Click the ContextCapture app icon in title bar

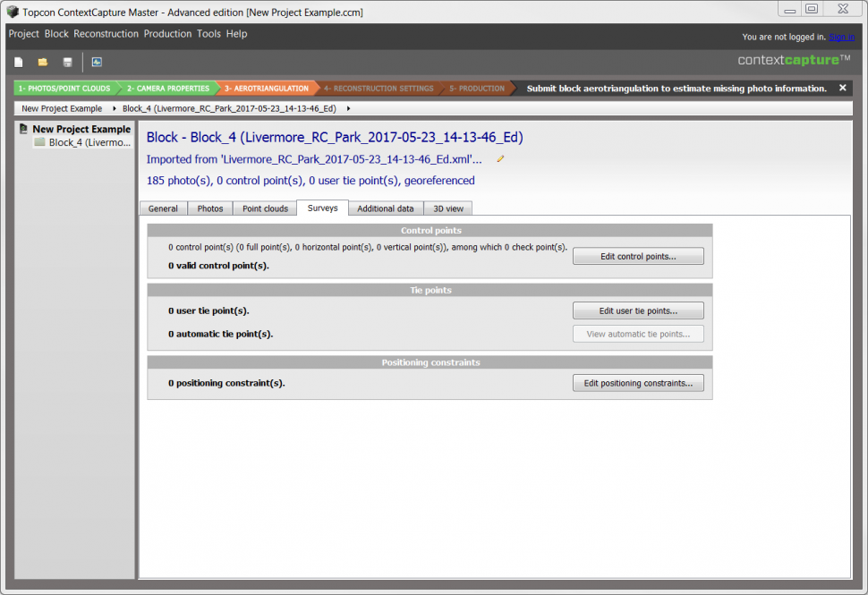pyautogui.click(x=13, y=12)
